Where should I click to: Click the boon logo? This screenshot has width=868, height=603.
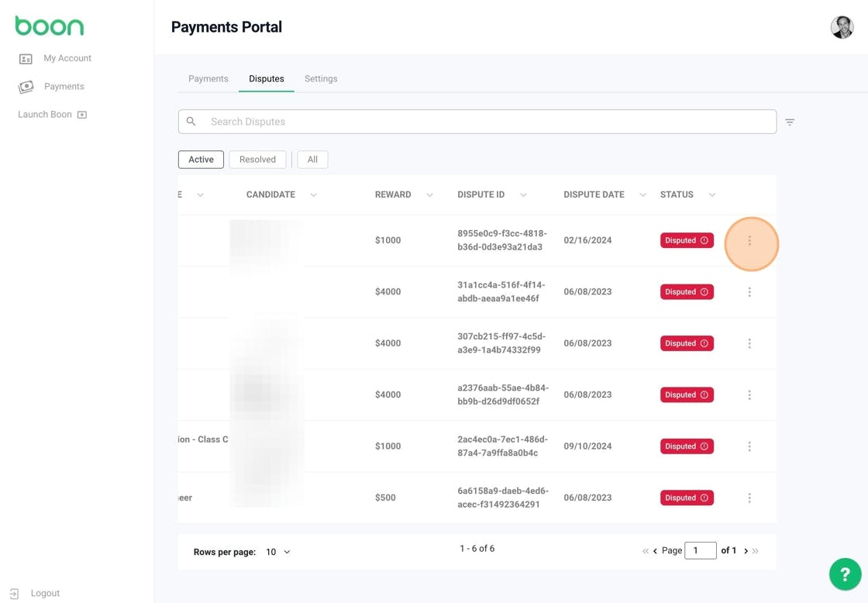pyautogui.click(x=50, y=26)
